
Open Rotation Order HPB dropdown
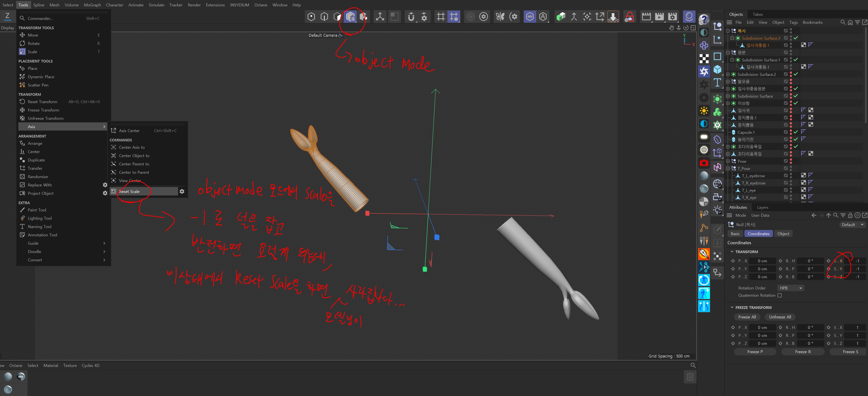[x=791, y=288]
